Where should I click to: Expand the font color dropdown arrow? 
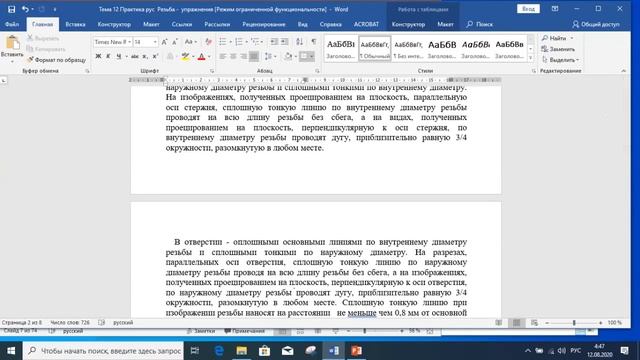(209, 56)
